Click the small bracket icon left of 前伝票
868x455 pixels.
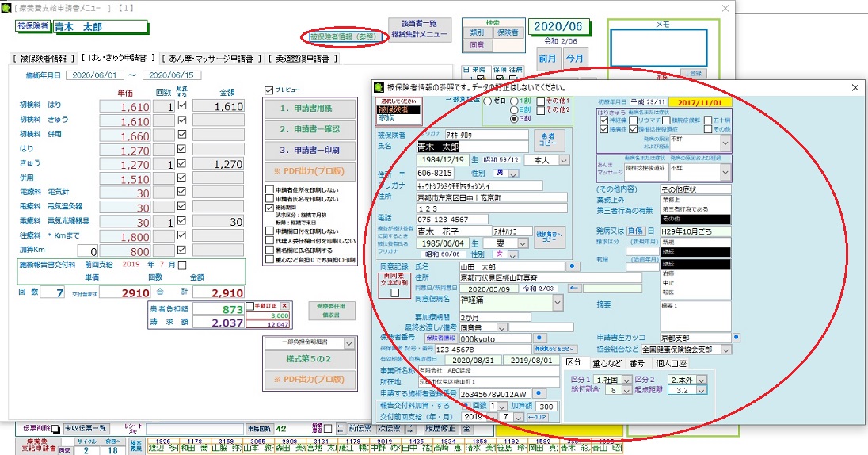click(341, 428)
